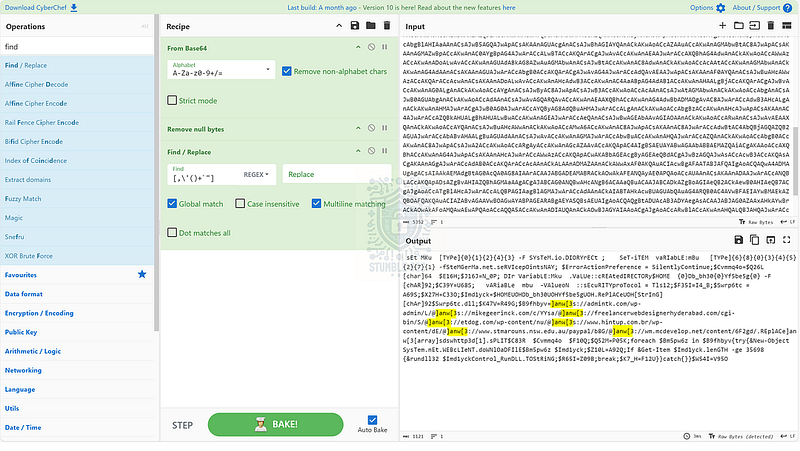Click the Version 10 new features banner

pos(401,8)
